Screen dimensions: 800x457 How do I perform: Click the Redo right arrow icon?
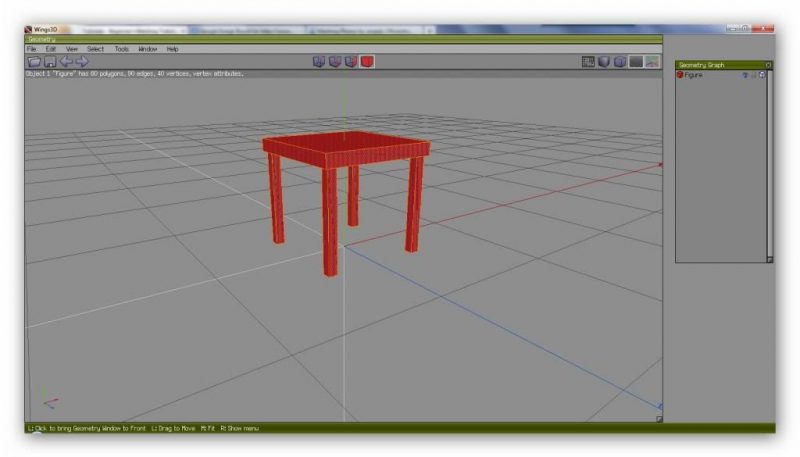tap(82, 61)
